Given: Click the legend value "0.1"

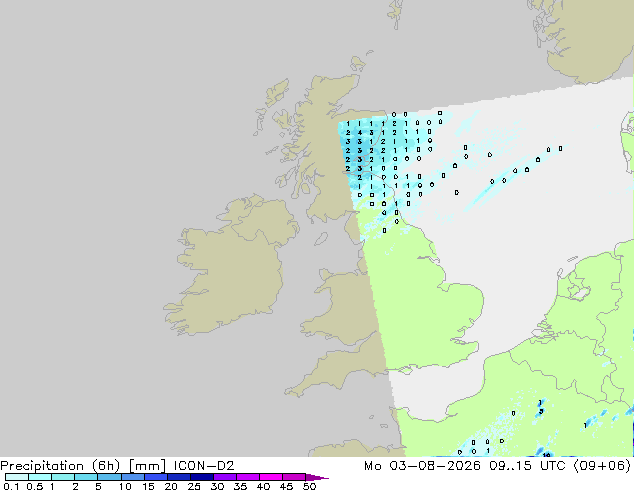Looking at the screenshot, I should pos(11,486).
